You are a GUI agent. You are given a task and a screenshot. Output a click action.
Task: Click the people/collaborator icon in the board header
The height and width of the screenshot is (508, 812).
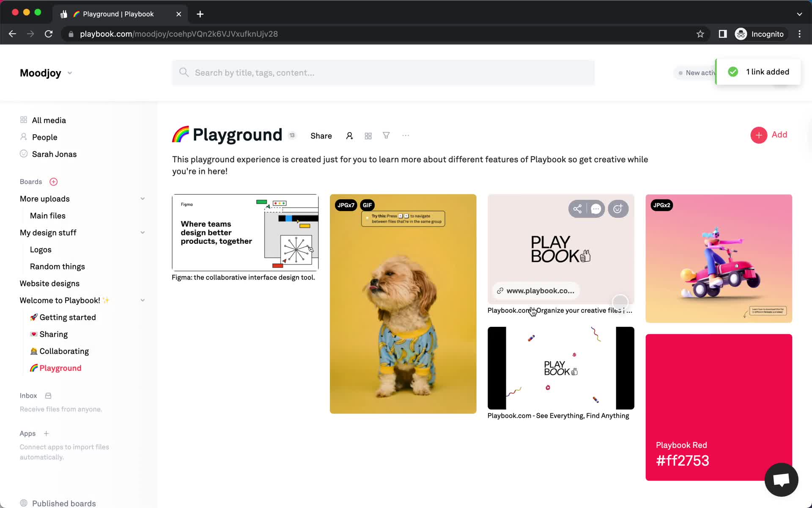(349, 135)
